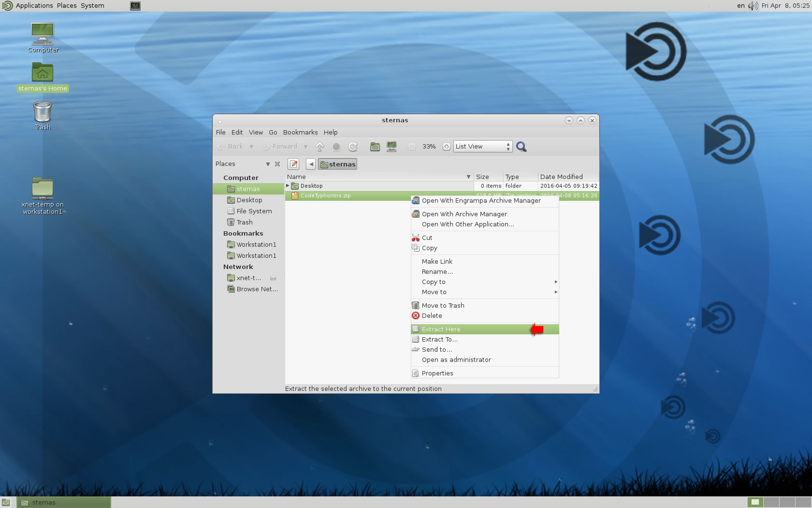Open the Computer desktop icon
Image resolution: width=812 pixels, height=508 pixels.
pyautogui.click(x=43, y=37)
